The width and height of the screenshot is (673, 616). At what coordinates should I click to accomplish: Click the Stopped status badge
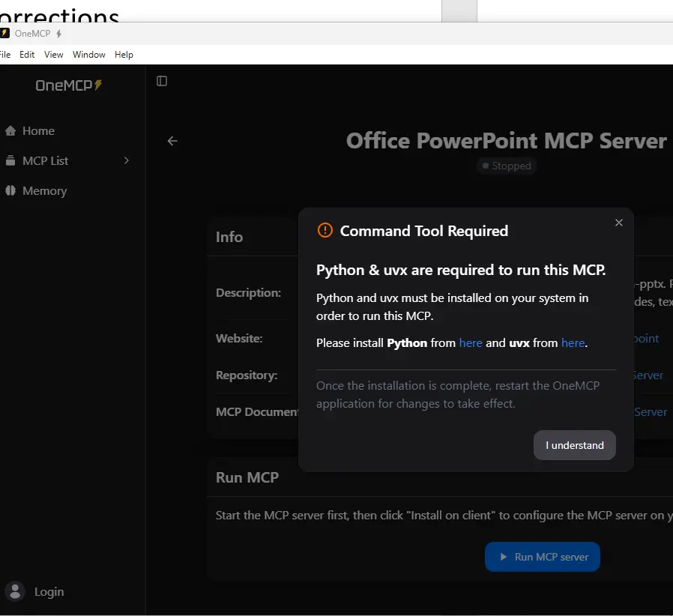click(x=507, y=166)
